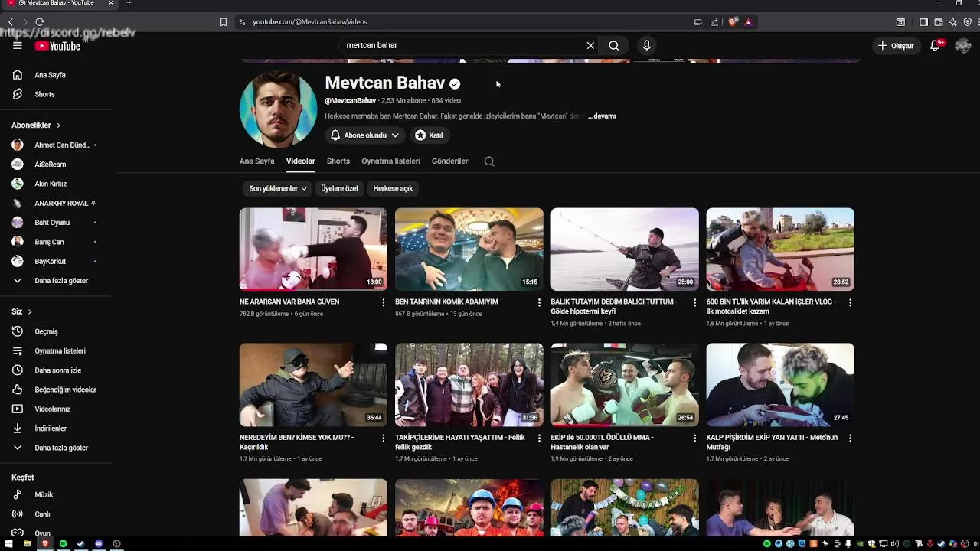Image resolution: width=980 pixels, height=551 pixels.
Task: Go to the YouTube logo home link
Action: (x=57, y=46)
